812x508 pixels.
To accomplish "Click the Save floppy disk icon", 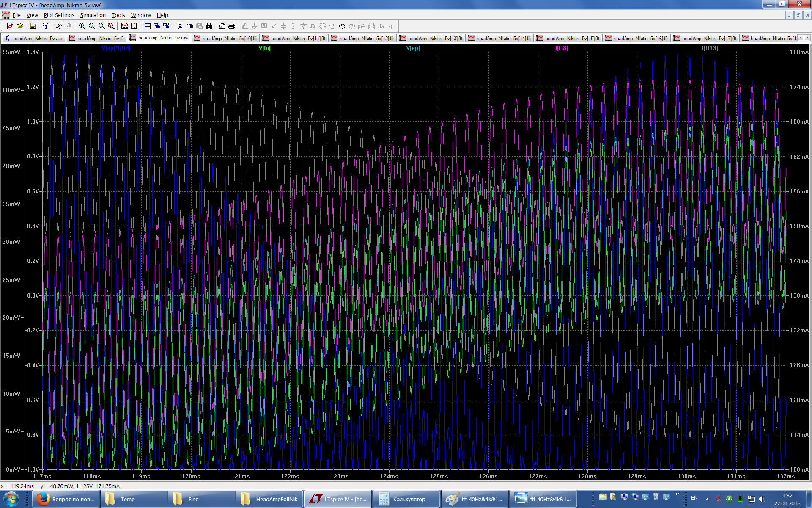I will [33, 26].
